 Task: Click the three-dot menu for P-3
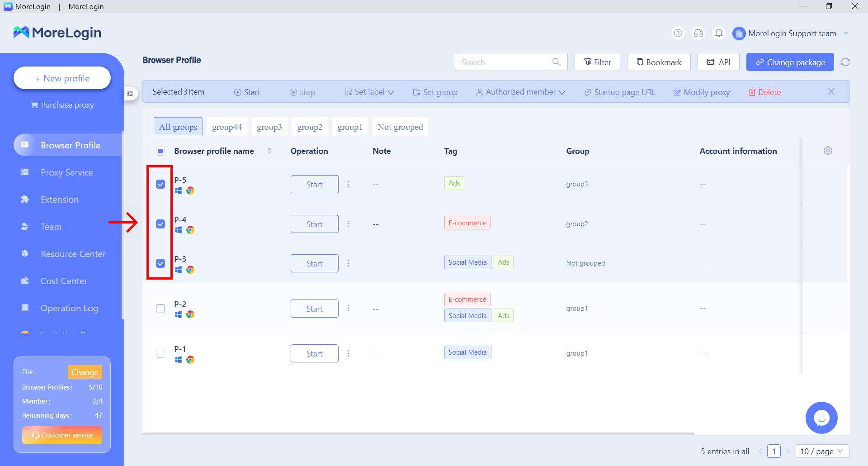coord(348,263)
